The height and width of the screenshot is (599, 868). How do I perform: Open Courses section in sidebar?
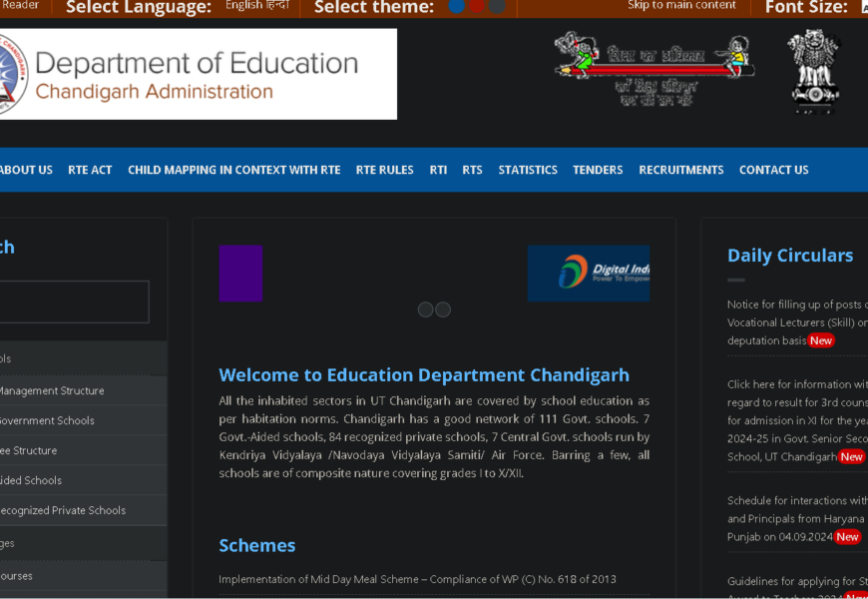83,576
